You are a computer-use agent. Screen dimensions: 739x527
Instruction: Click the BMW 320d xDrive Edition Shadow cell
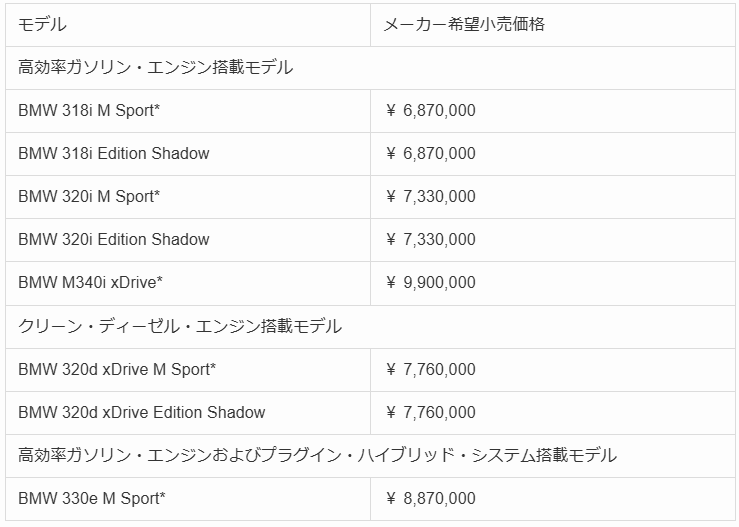tap(142, 412)
